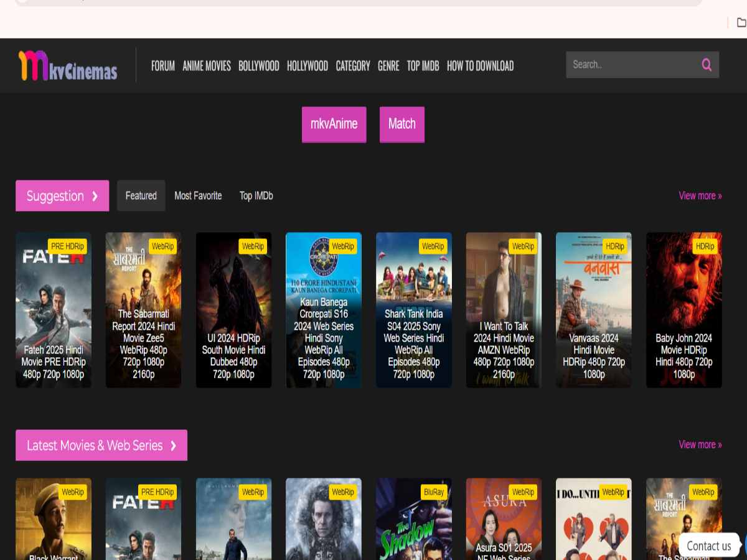This screenshot has height=560, width=747.
Task: Open Sabarmati Report card in Latest Movies
Action: coord(684,520)
